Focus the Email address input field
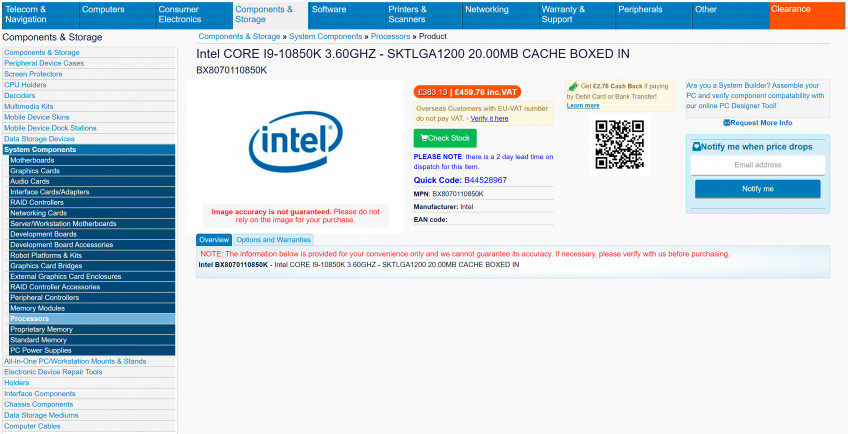Screen dimensions: 848x434 [x=758, y=165]
